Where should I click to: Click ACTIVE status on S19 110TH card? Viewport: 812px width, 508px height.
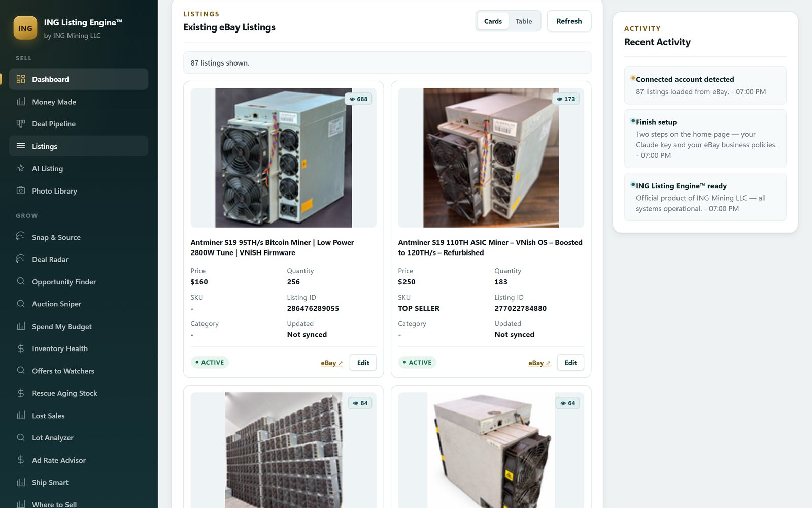(417, 362)
